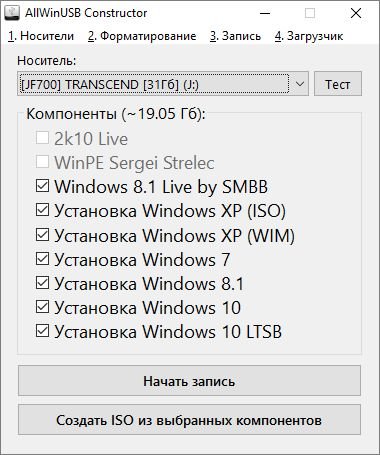Expand the Носитель drive dropdown arrow
Viewport: 380px width, 455px height.
pyautogui.click(x=300, y=84)
